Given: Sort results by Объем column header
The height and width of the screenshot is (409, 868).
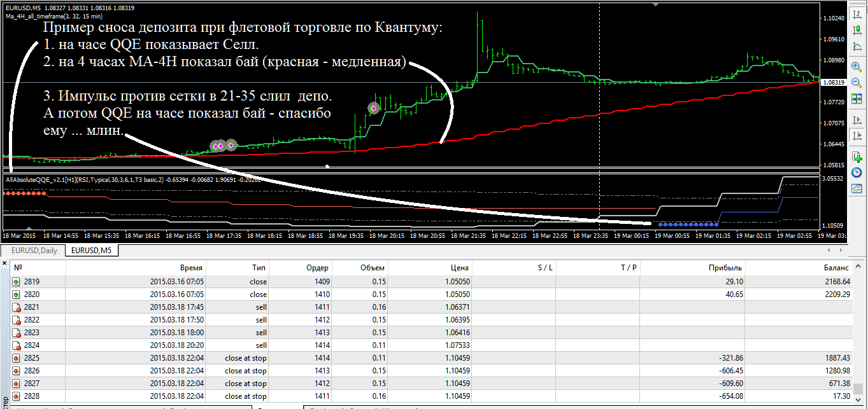Looking at the screenshot, I should pyautogui.click(x=360, y=268).
